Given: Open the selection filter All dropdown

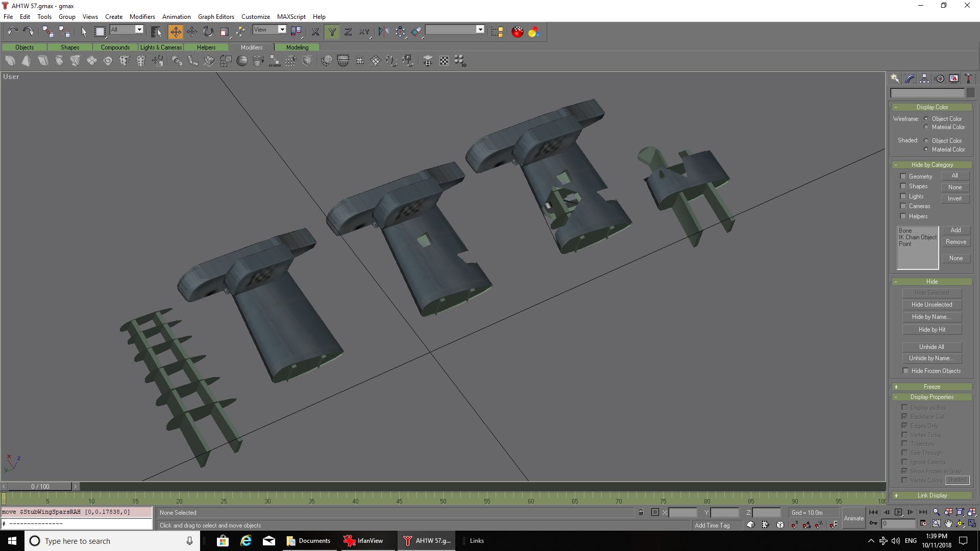Looking at the screenshot, I should (x=138, y=30).
